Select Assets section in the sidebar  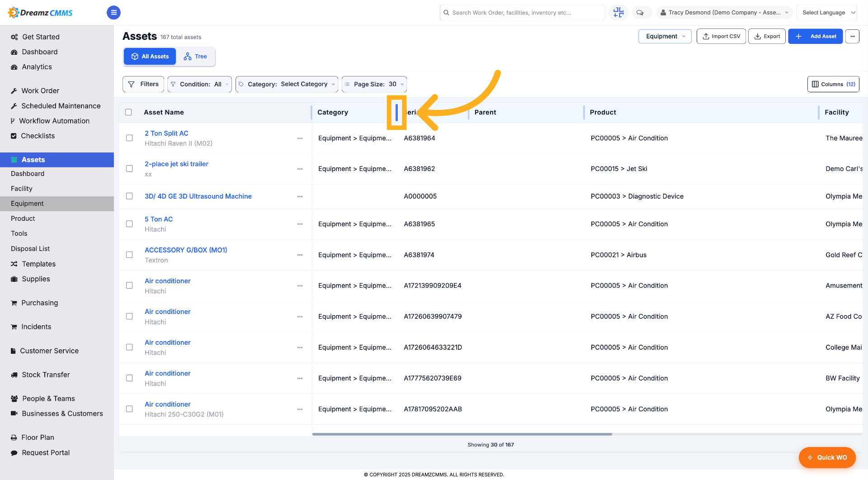point(57,160)
